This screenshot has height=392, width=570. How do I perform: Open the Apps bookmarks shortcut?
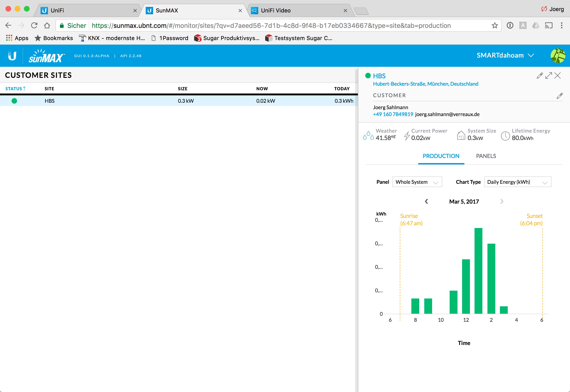17,38
